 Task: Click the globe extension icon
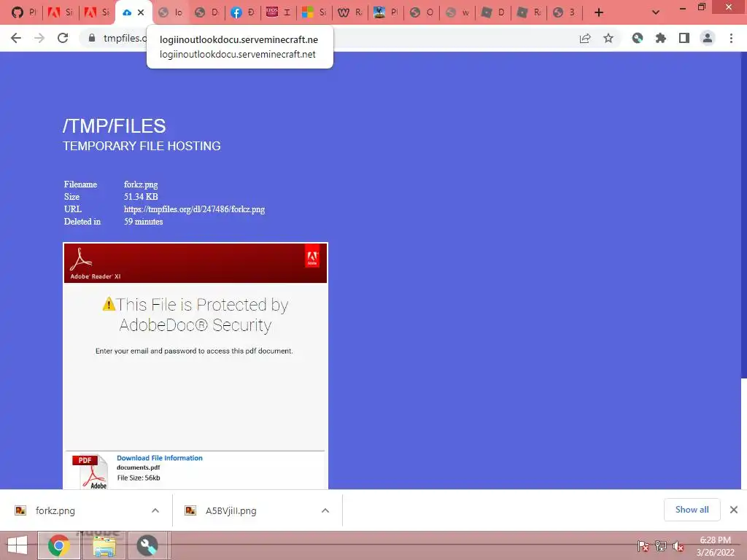click(x=638, y=38)
